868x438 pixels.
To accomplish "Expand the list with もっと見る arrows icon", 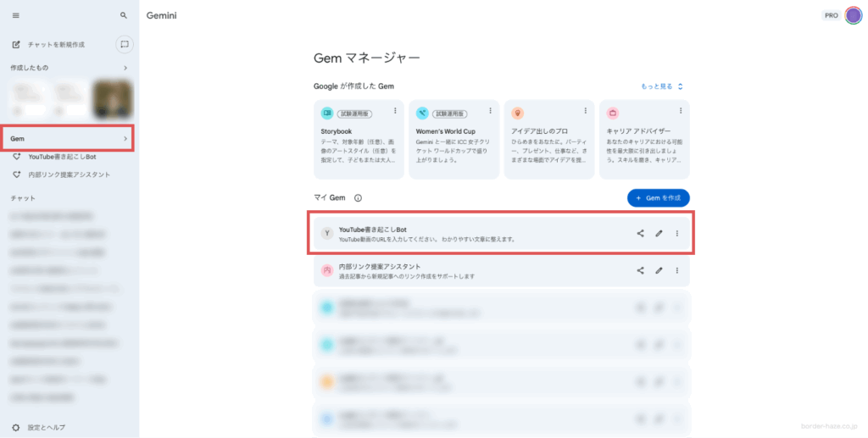I will [681, 86].
